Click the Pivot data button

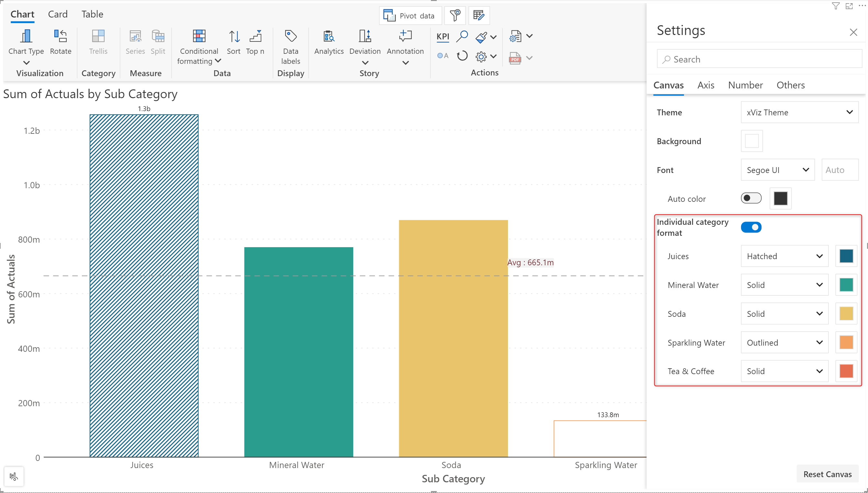[410, 16]
